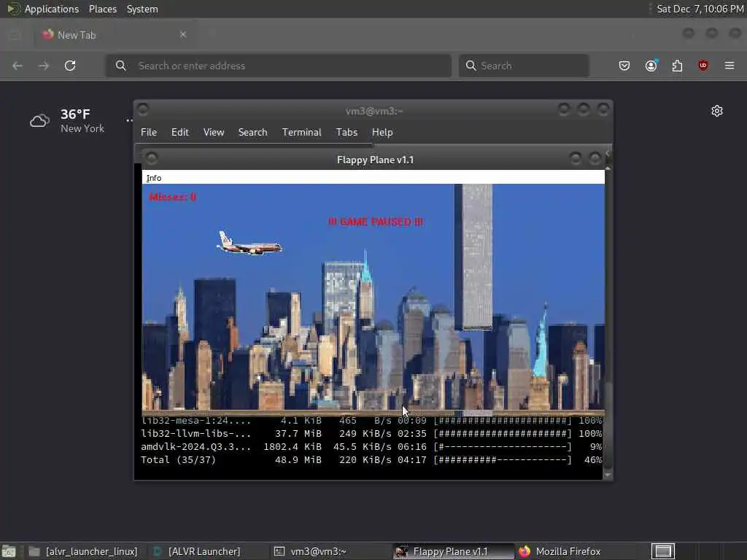Click the uBlock Origin extension icon

(x=703, y=66)
